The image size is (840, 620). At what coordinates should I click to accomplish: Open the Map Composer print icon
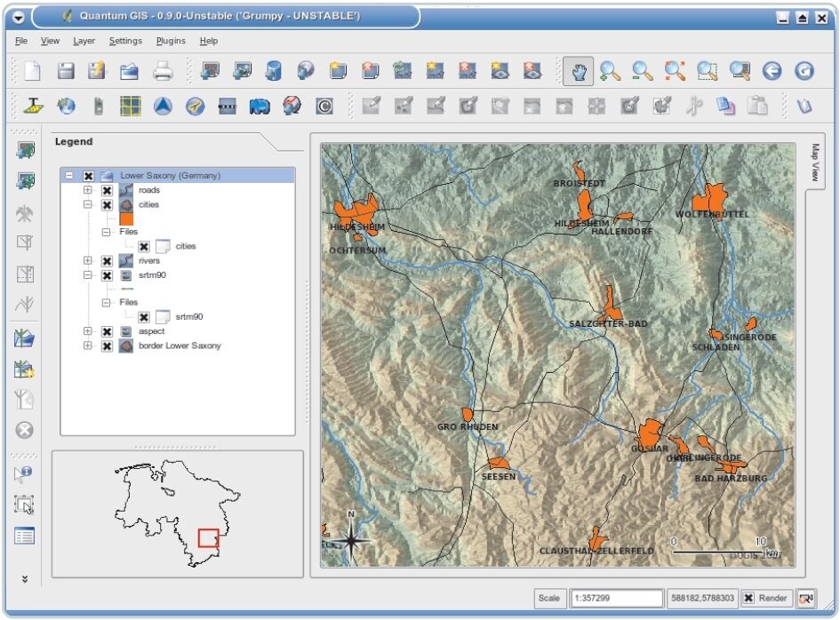click(161, 71)
